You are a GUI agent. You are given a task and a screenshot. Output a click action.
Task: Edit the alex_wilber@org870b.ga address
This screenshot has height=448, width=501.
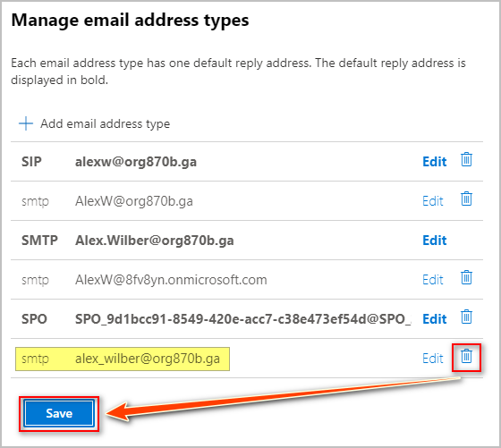point(433,359)
